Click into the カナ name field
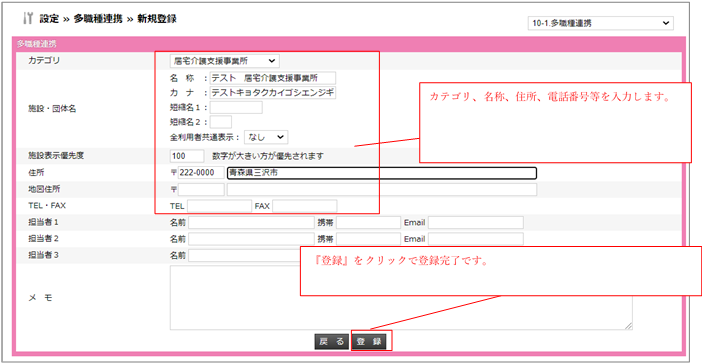Screen dimensions: 702x364 click(x=273, y=93)
